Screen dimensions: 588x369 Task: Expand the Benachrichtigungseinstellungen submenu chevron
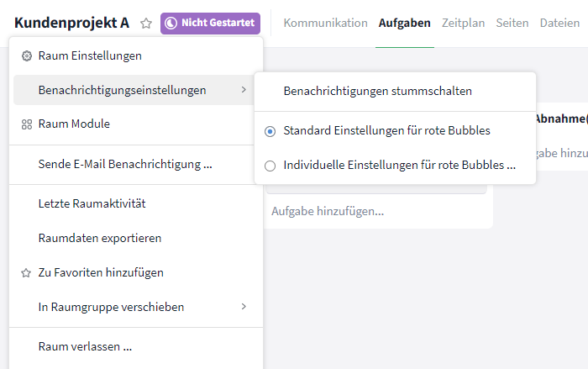244,90
